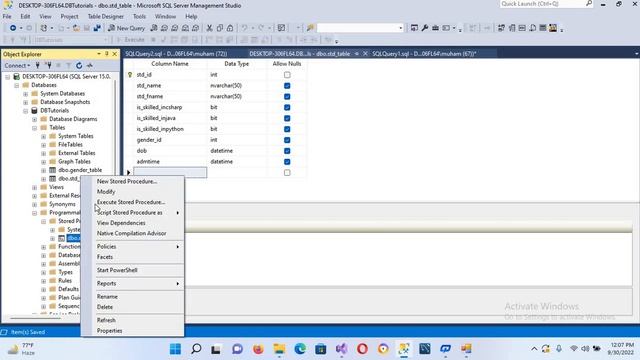This screenshot has height=360, width=640.
Task: Refresh the Object Explorer tree
Action: coord(79,65)
